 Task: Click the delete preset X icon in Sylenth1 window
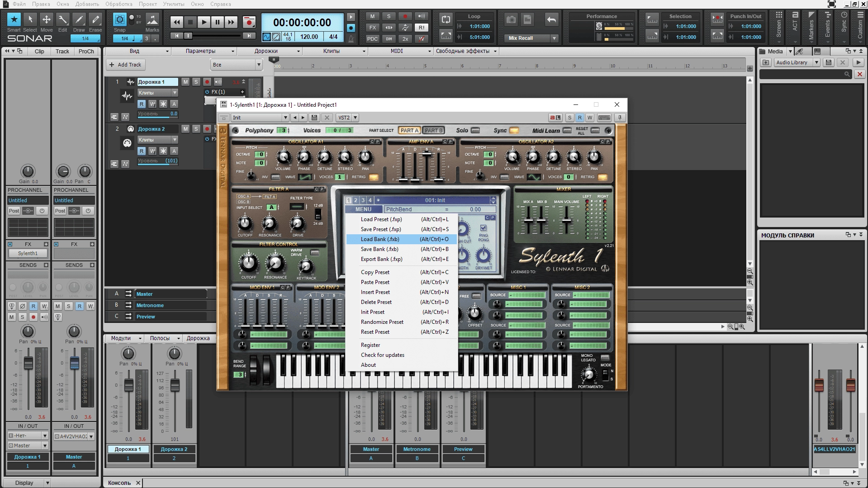click(x=327, y=118)
